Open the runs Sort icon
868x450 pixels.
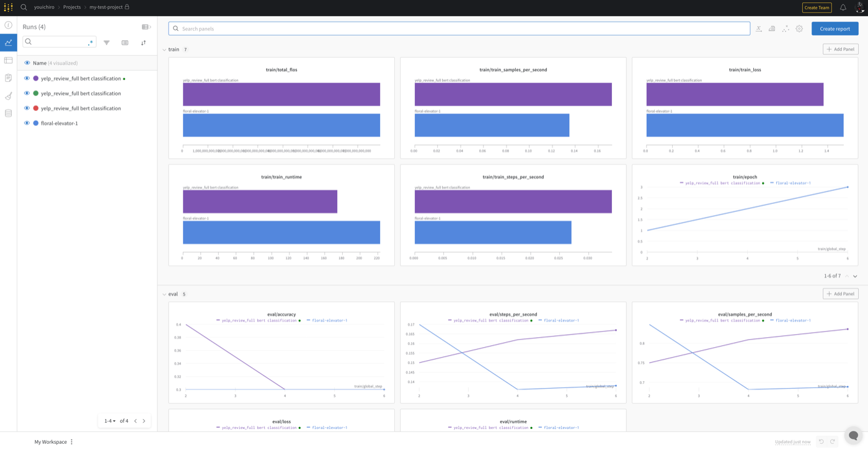[143, 43]
